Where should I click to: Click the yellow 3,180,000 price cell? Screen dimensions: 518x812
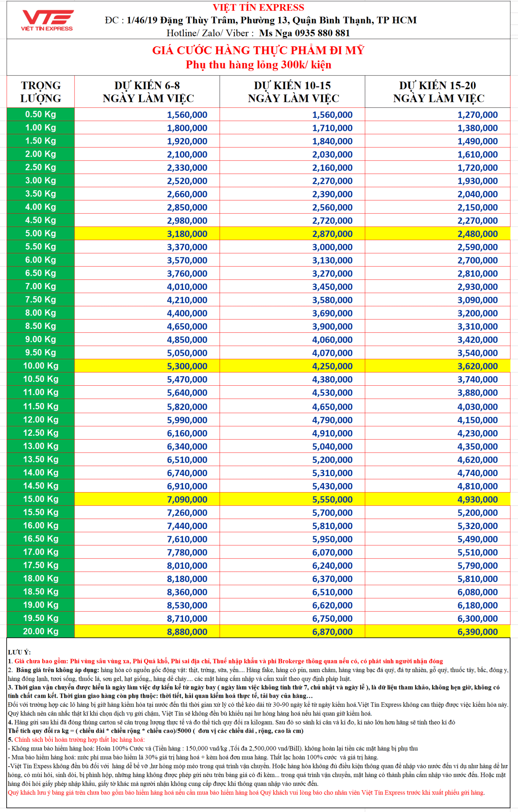pyautogui.click(x=187, y=234)
